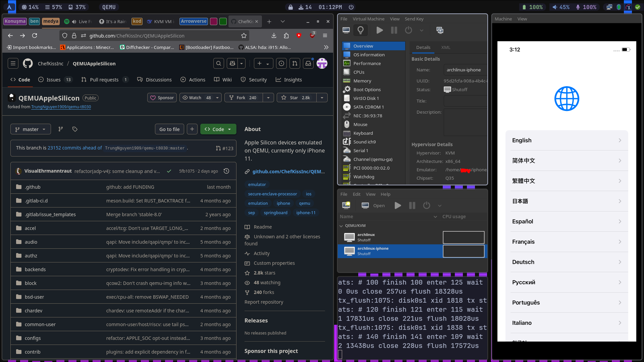Select VirtIO Disk 1 in hardware list
644x362 pixels.
tap(373, 98)
